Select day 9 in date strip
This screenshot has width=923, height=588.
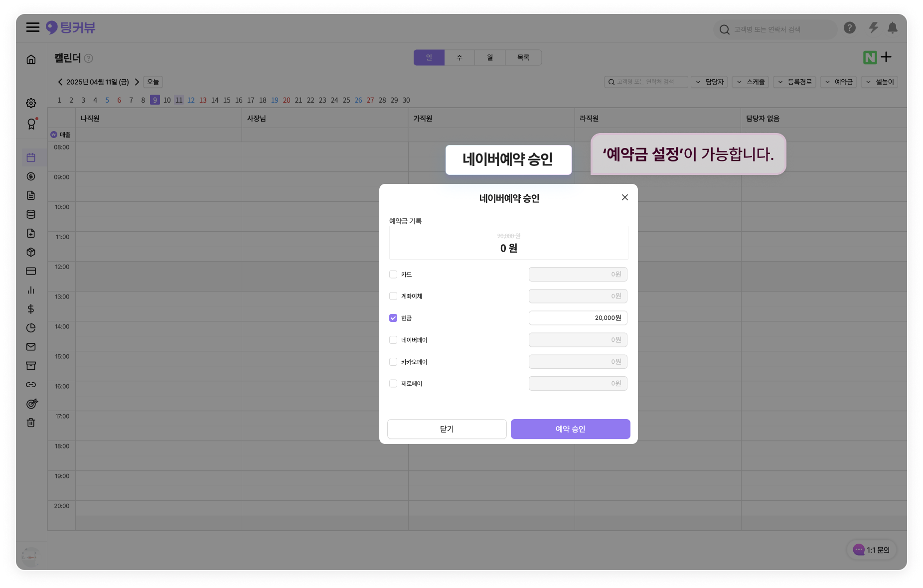(155, 100)
